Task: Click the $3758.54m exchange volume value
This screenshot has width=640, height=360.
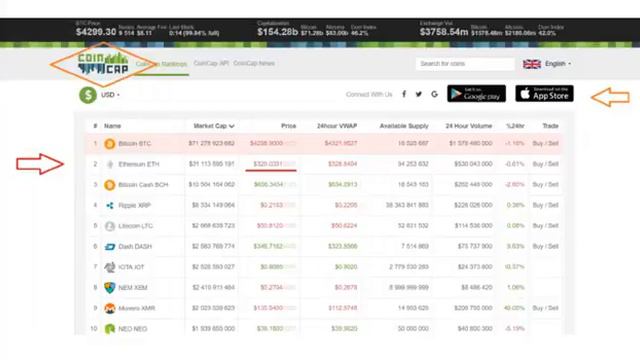Action: (444, 32)
